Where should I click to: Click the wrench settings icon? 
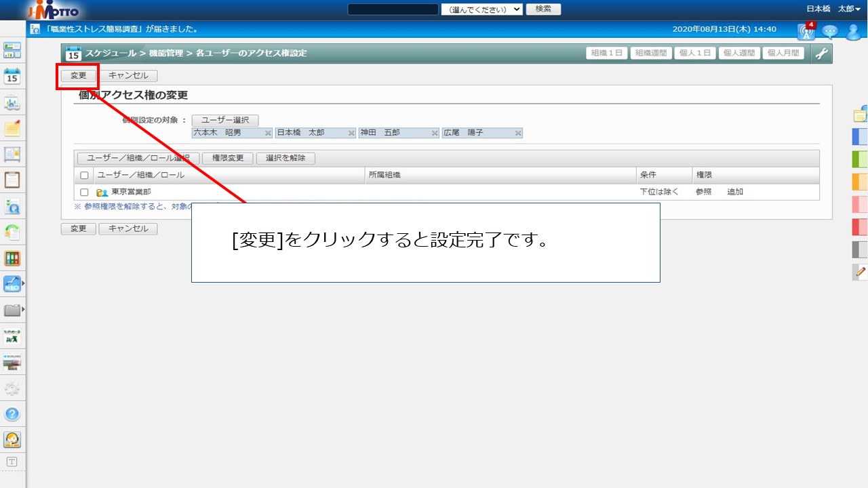pyautogui.click(x=821, y=54)
